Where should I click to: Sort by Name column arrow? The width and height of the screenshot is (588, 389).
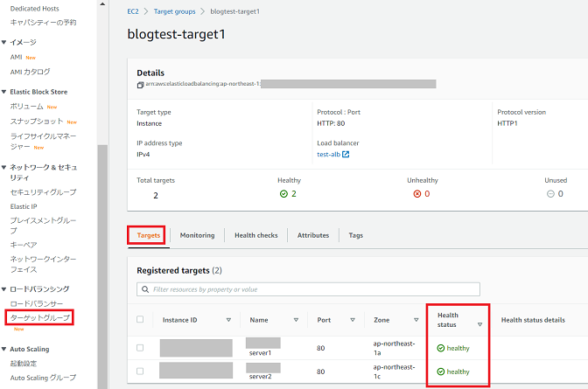(297, 320)
